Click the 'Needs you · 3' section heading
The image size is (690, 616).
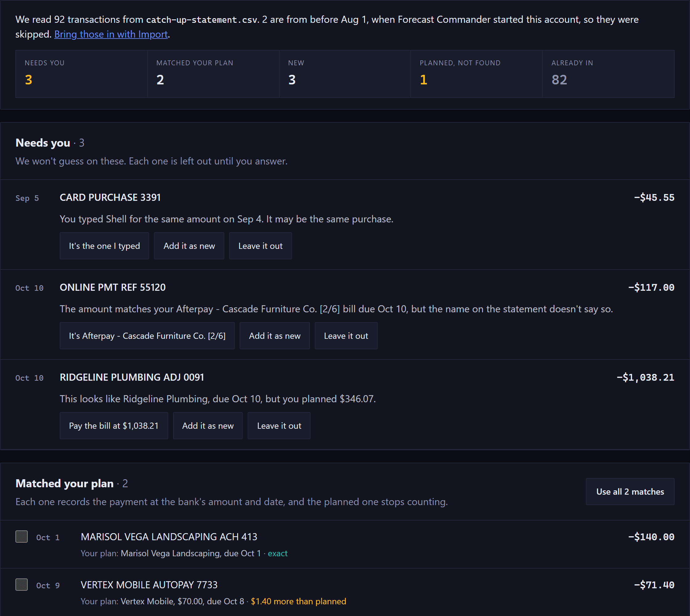50,143
